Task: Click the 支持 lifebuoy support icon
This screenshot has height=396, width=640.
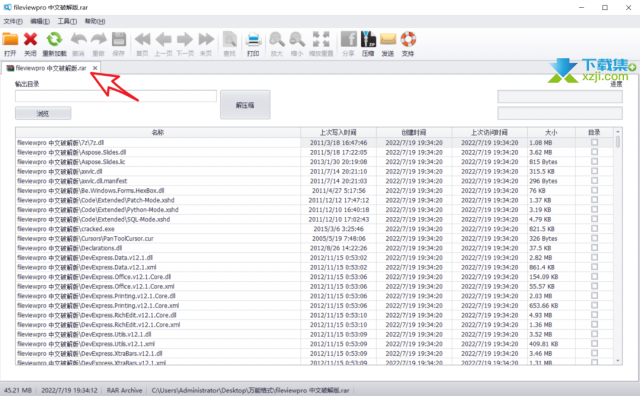Action: [x=408, y=40]
